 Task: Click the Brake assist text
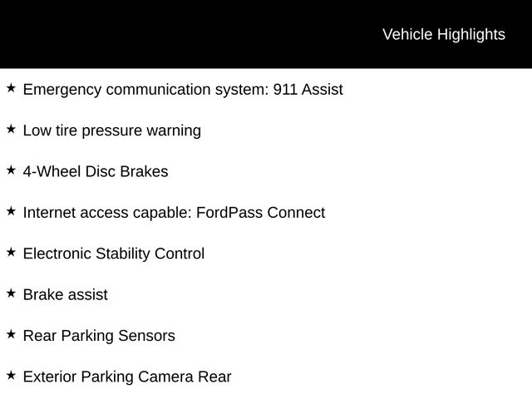tap(65, 295)
